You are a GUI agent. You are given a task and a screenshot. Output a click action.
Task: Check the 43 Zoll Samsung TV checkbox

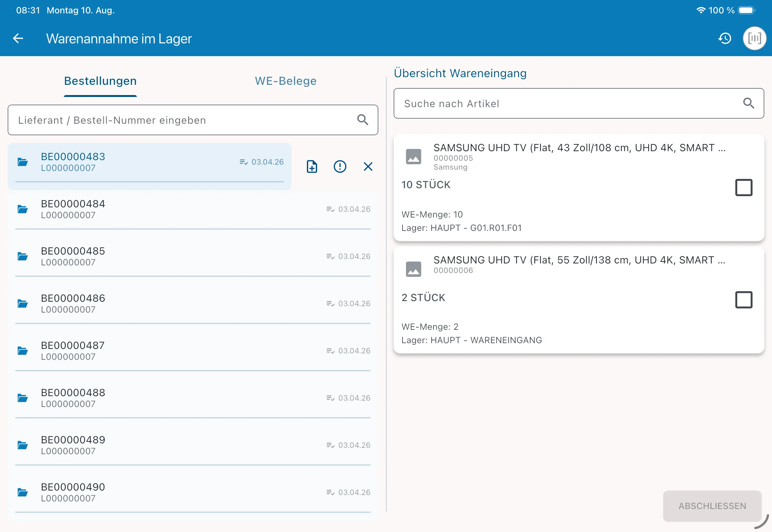point(744,187)
